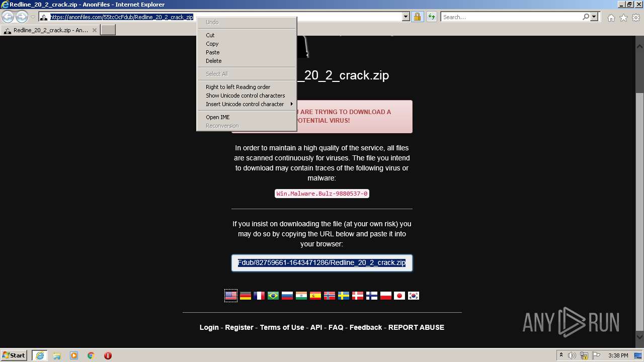Open Windows Explorer folder in taskbar
Image resolution: width=644 pixels, height=362 pixels.
point(57,355)
